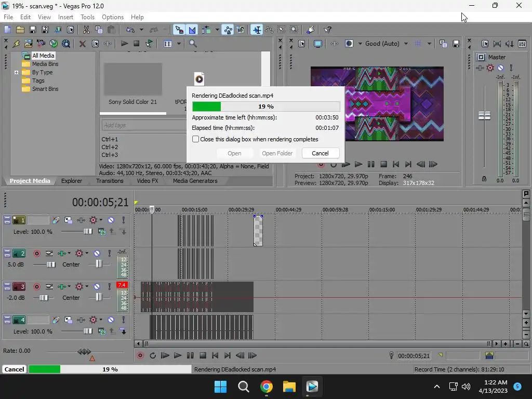Click track 1 Level slider
Screen dimensions: 532x399
point(87,231)
